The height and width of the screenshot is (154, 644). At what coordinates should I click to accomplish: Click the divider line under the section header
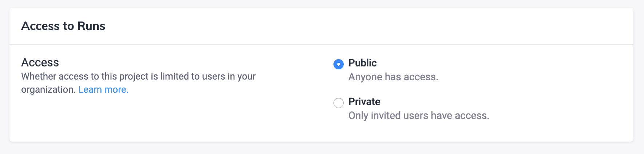pyautogui.click(x=321, y=44)
